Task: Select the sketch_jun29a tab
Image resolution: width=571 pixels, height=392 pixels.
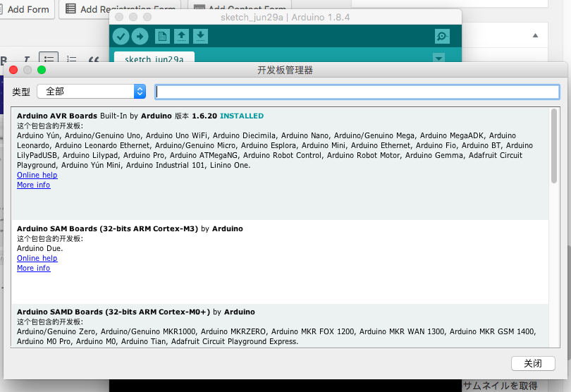Action: [154, 59]
